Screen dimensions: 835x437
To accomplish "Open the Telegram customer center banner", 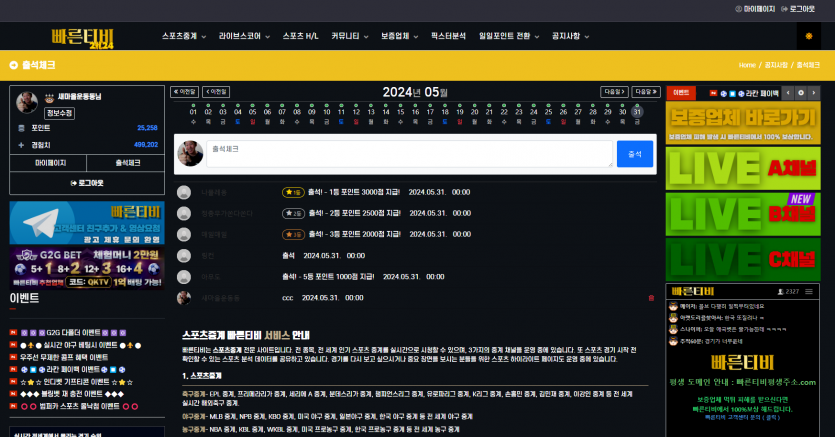I will [87, 223].
